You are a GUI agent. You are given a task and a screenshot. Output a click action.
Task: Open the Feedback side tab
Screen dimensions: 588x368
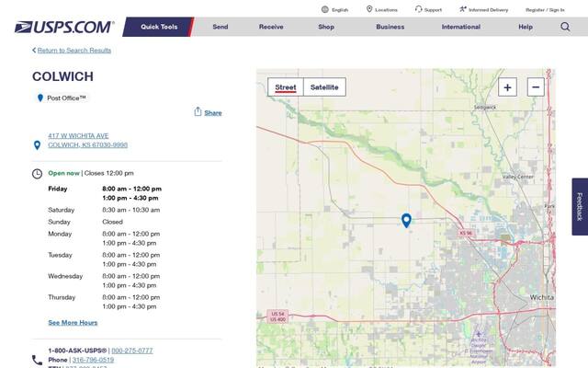coord(580,206)
